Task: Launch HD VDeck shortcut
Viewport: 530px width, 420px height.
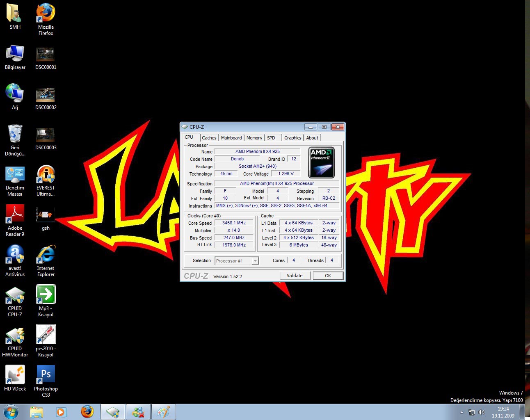Action: (15, 378)
